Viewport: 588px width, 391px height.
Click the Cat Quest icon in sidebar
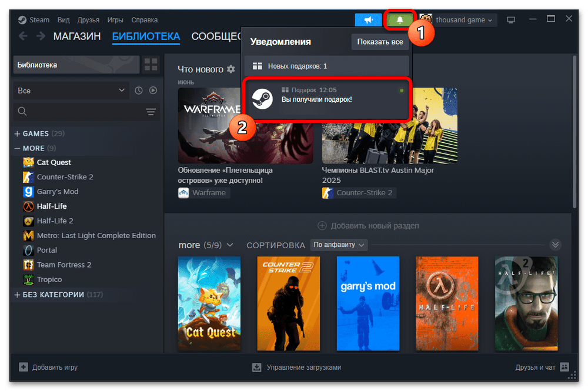(28, 162)
